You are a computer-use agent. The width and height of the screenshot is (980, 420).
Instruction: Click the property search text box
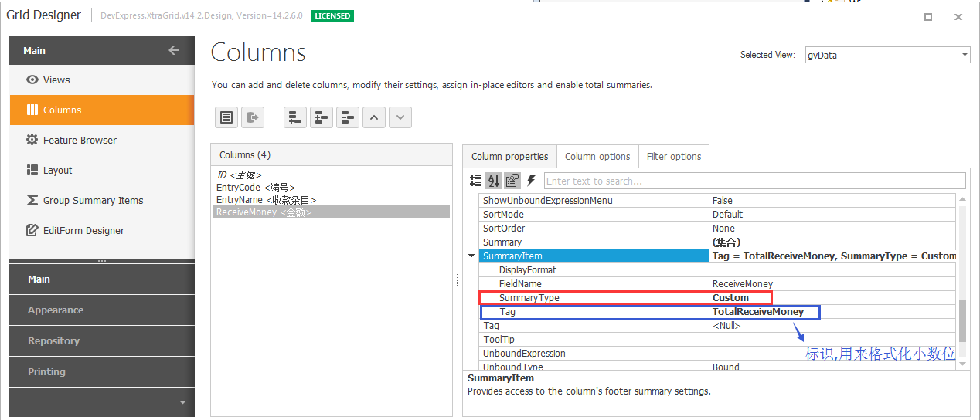755,181
